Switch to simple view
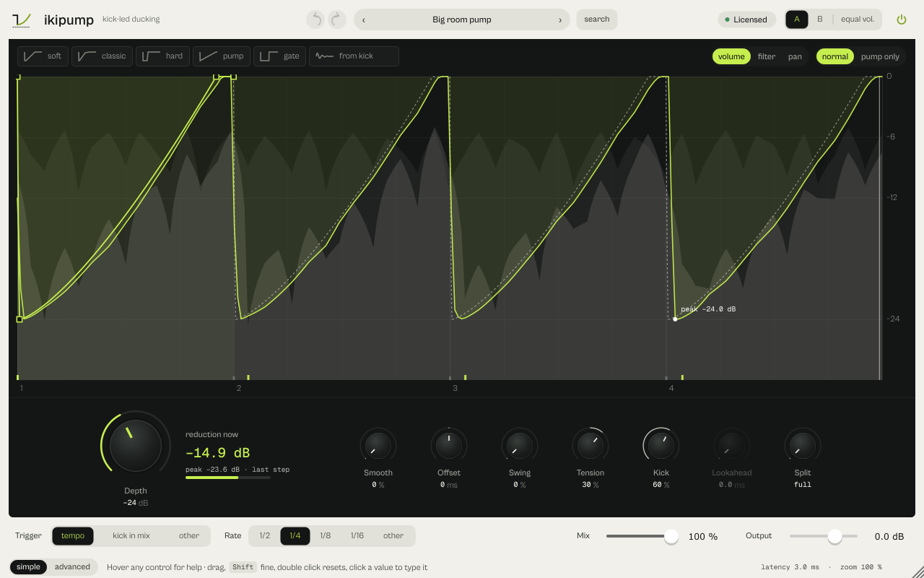This screenshot has height=578, width=924. [29, 567]
